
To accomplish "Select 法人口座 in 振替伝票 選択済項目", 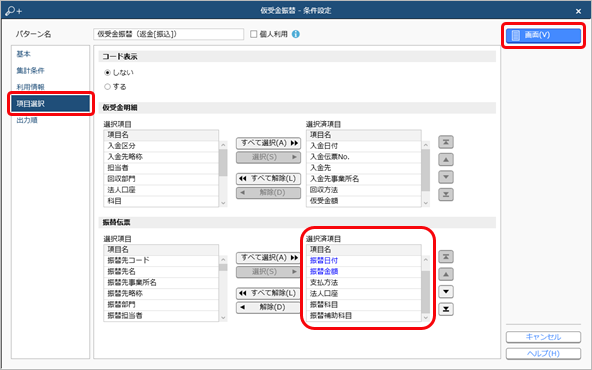I will (364, 293).
